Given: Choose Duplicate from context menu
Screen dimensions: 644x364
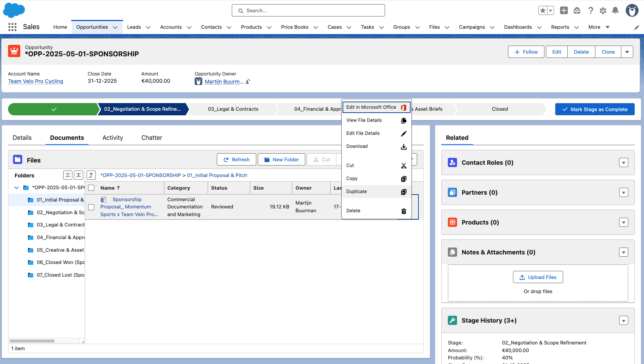Looking at the screenshot, I should pyautogui.click(x=376, y=192).
